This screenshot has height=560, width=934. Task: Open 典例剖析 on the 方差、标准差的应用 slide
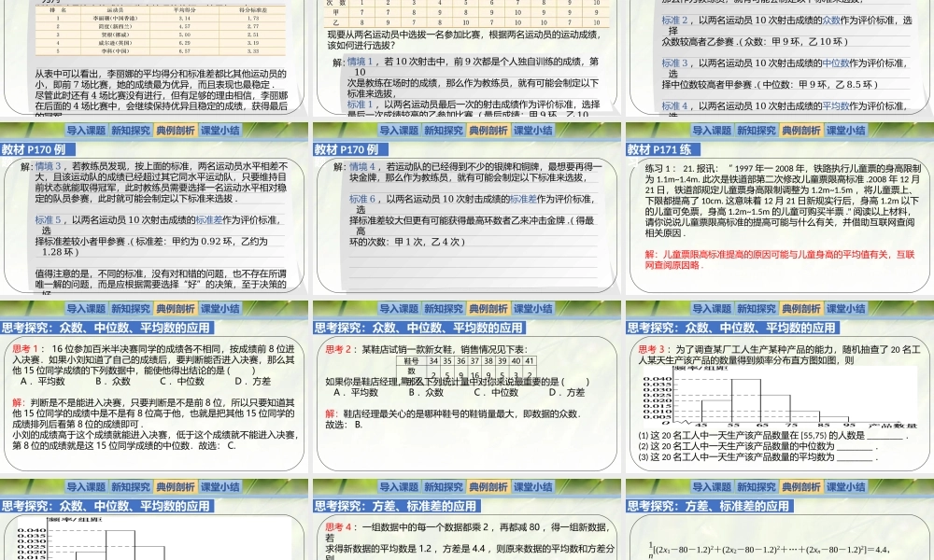[488, 486]
